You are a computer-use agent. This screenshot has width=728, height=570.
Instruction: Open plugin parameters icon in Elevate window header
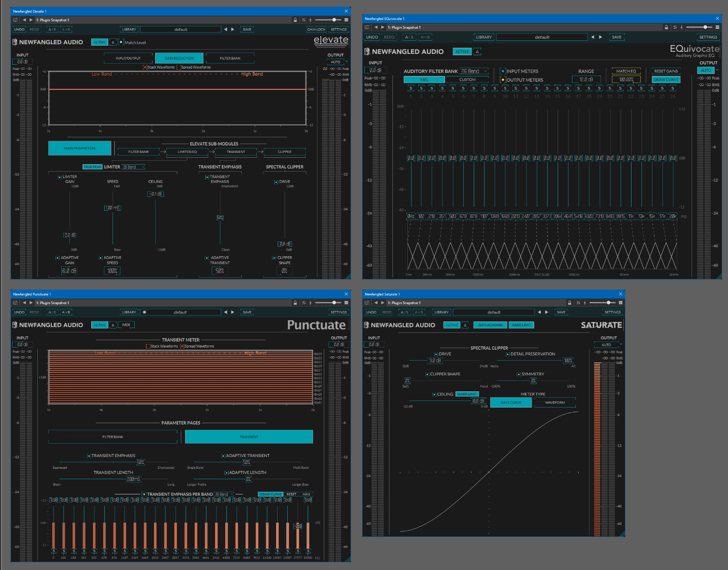coord(15,20)
